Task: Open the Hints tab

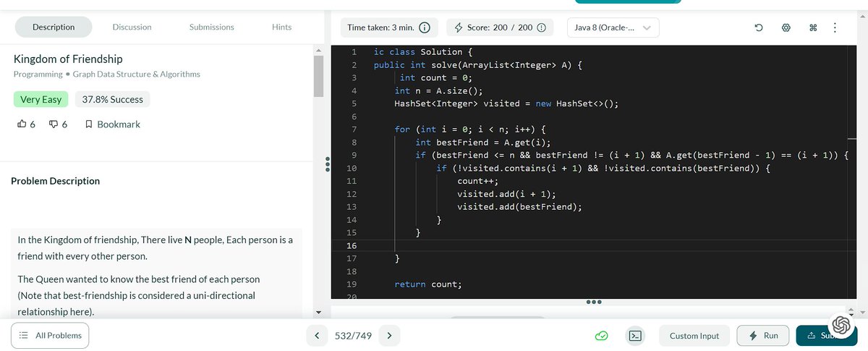Action: pos(281,27)
